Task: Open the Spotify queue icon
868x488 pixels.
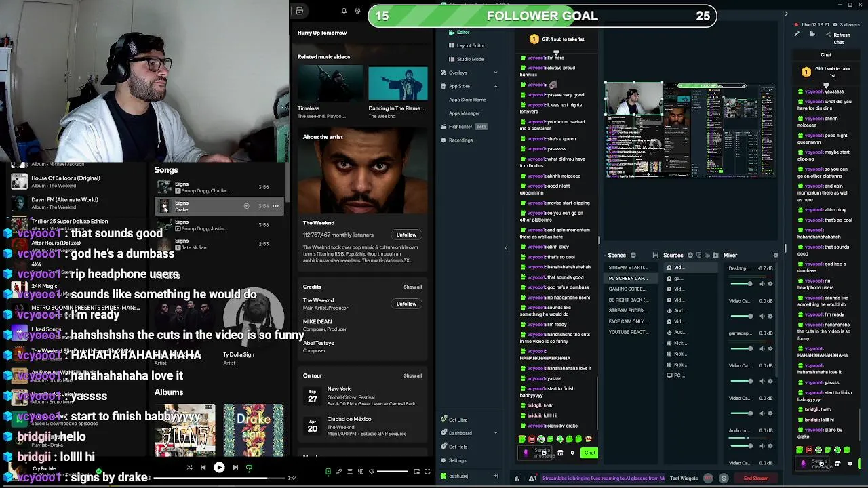Action: (350, 472)
